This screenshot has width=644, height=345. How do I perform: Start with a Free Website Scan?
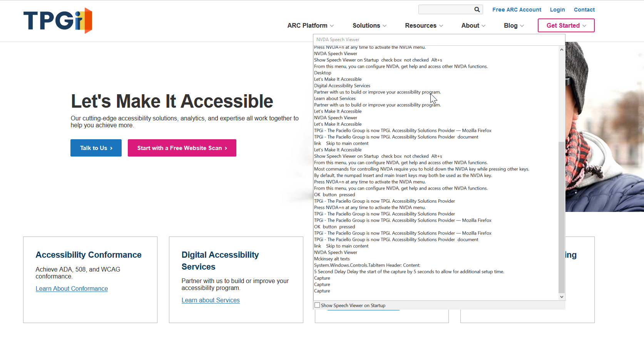tap(182, 148)
